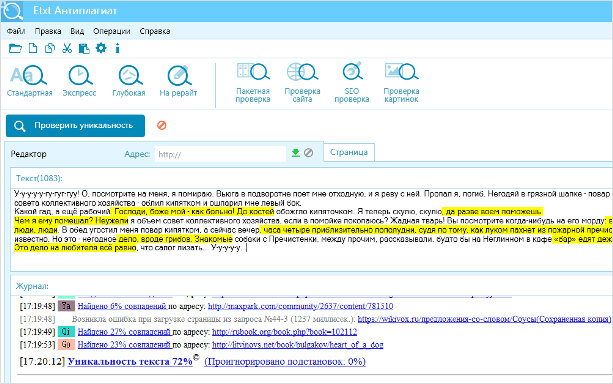Click the Редактор panel label
This screenshot has height=384, width=613.
pos(28,154)
